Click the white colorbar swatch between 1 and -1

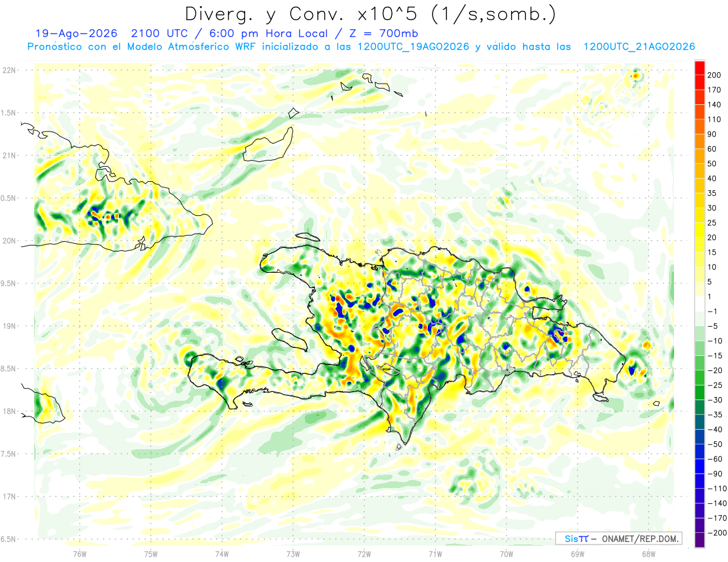[699, 304]
